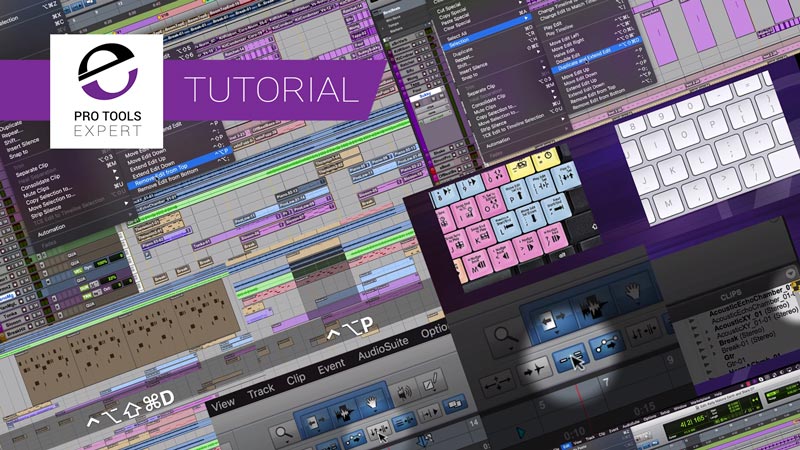Expand the highlighted Selection submenu arrow

(527, 18)
